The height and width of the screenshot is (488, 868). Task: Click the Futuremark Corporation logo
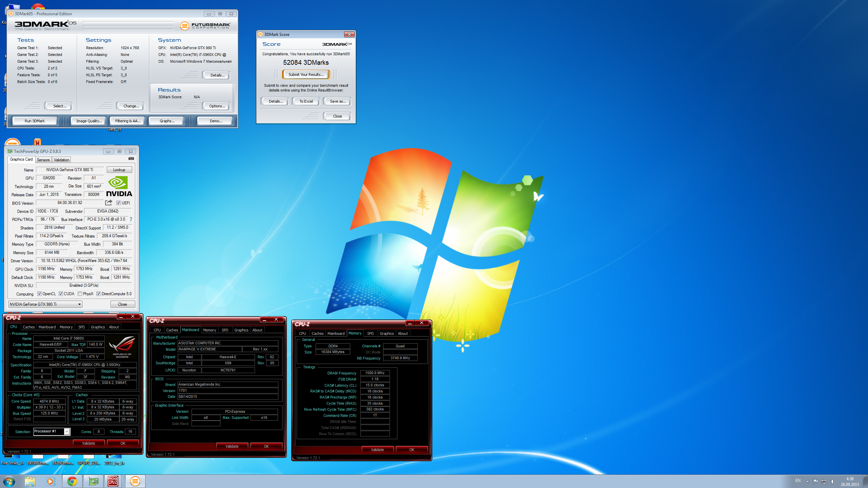point(205,25)
